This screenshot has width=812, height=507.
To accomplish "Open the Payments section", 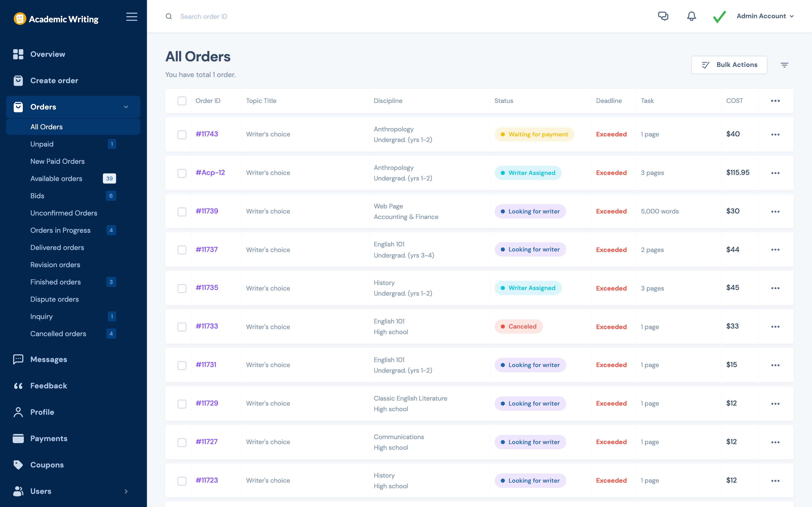I will pyautogui.click(x=49, y=438).
